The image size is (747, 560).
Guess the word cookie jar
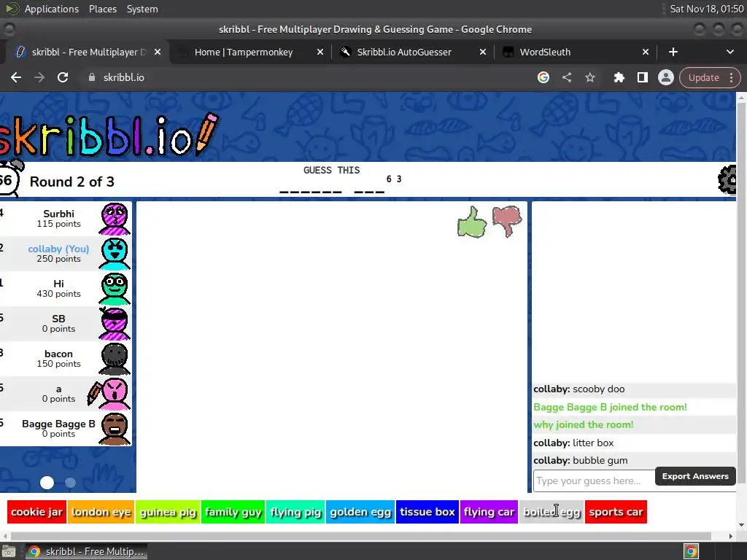(x=36, y=512)
